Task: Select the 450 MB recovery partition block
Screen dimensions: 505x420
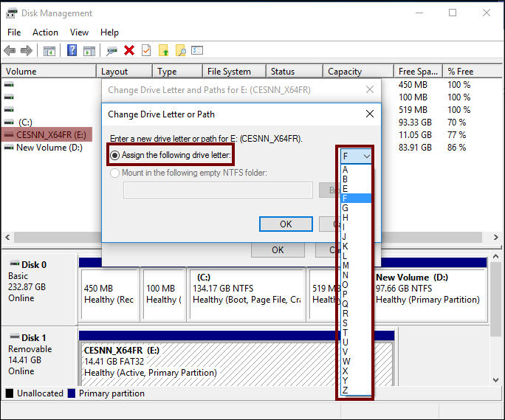Action: click(x=110, y=295)
